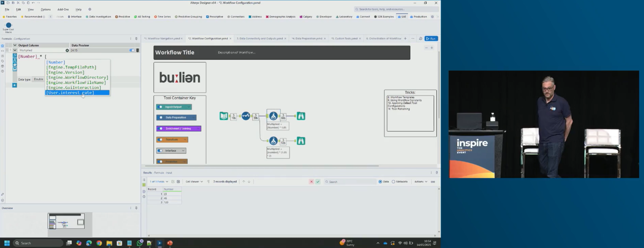The image size is (644, 248).
Task: Open the 1 of 1 Fields dropdown
Action: 159,182
